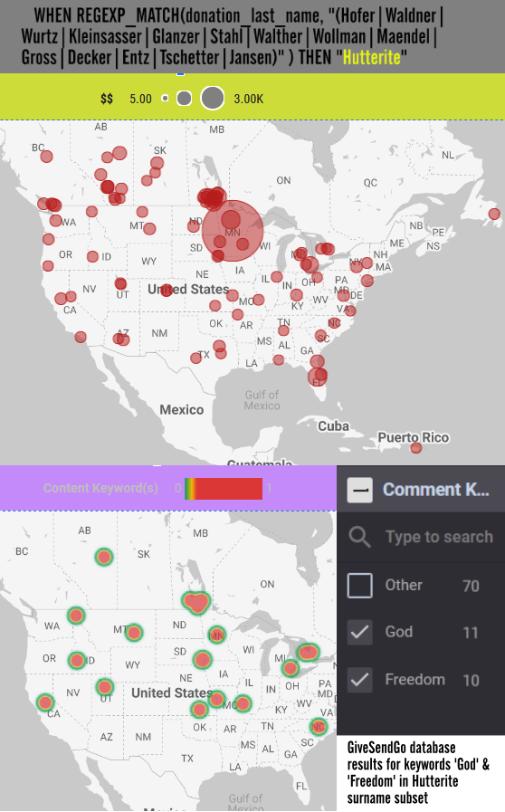505x812 pixels.
Task: Click the count 70 beside Other
Action: (x=471, y=586)
